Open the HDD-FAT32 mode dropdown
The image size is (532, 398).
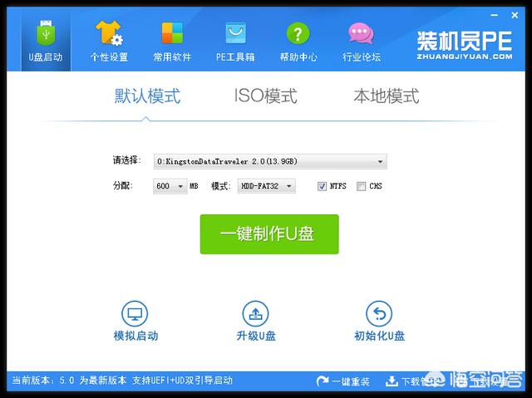point(266,186)
